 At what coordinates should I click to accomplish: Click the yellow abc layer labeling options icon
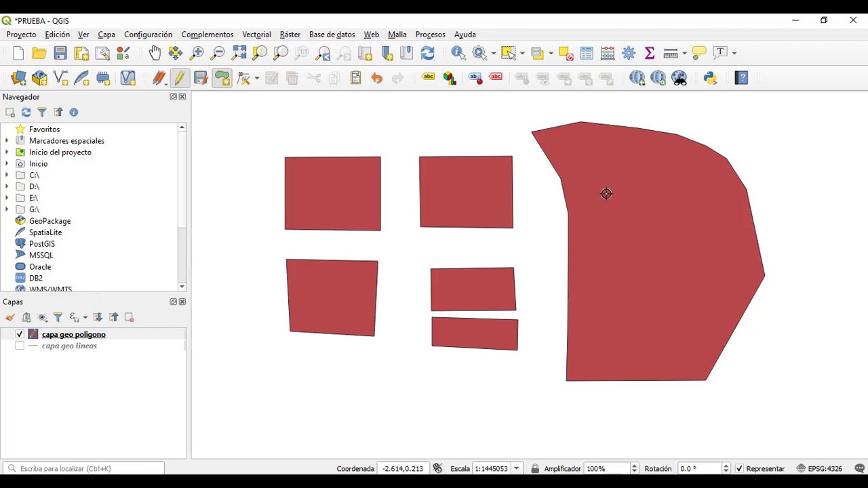tap(428, 77)
